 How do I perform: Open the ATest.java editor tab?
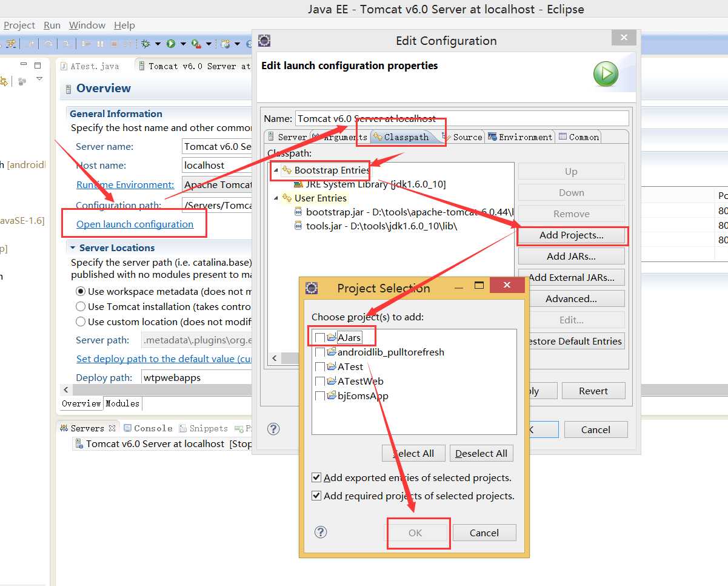90,66
